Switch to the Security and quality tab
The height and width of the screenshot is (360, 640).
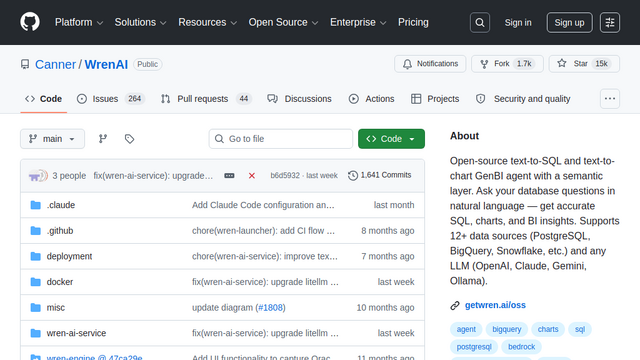(523, 99)
